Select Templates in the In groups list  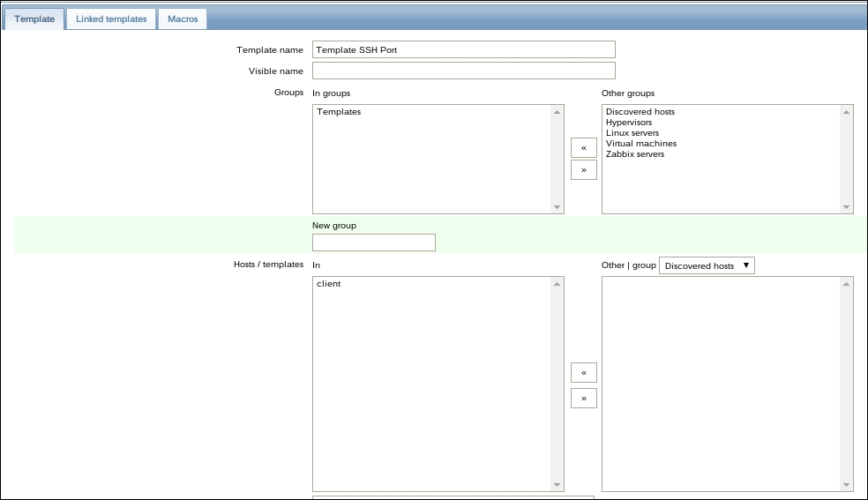pyautogui.click(x=339, y=112)
